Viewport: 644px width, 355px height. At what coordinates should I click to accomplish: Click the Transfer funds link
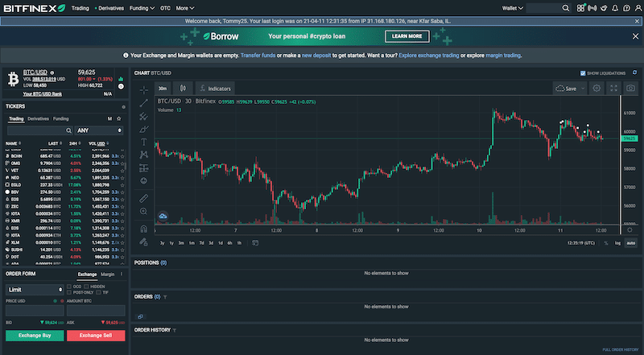pos(258,56)
